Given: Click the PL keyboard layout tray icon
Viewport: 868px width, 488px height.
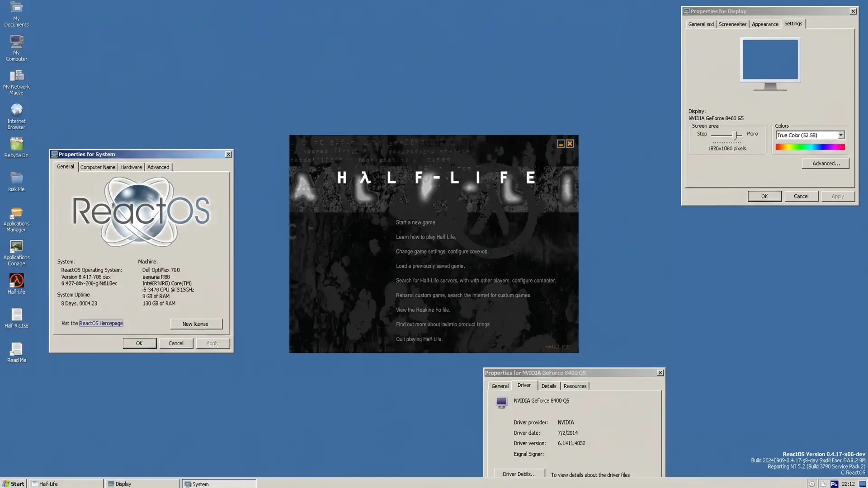Looking at the screenshot, I should click(x=834, y=484).
